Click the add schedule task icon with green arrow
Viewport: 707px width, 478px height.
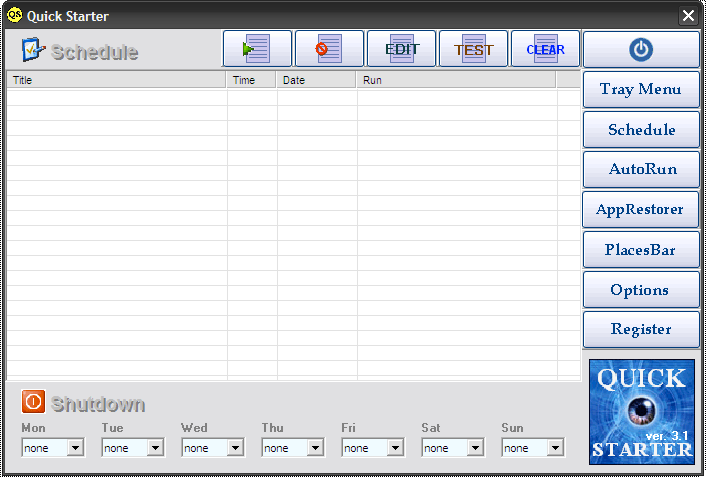point(257,49)
